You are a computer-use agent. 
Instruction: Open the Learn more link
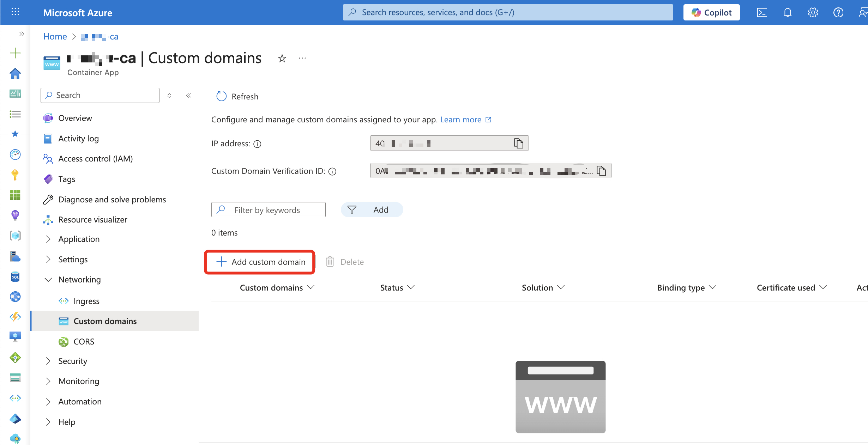(x=465, y=120)
